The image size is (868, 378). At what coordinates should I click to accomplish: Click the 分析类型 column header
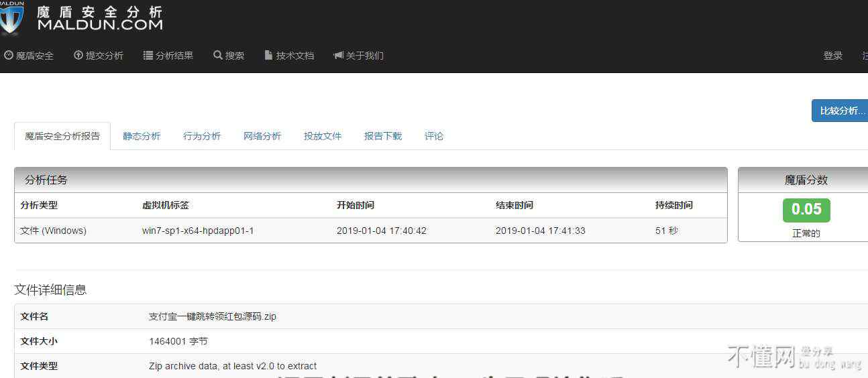[x=39, y=205]
